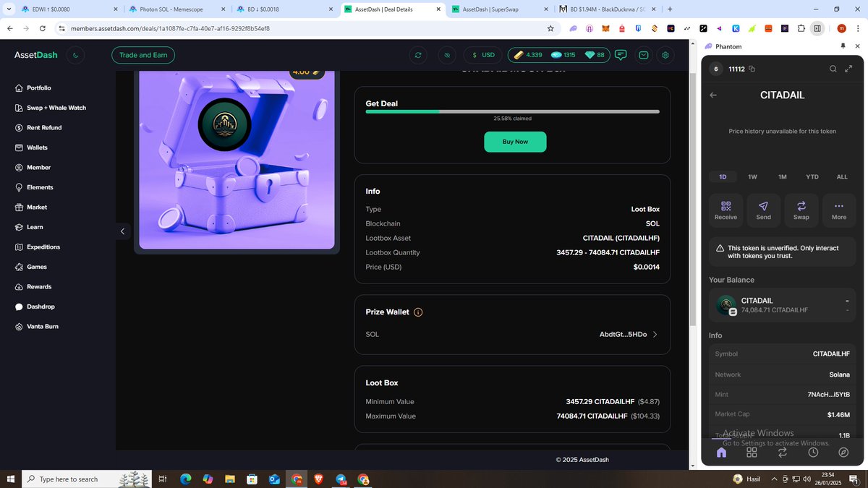Image resolution: width=868 pixels, height=488 pixels.
Task: Click the Elements lightbulb icon
Action: (x=20, y=187)
